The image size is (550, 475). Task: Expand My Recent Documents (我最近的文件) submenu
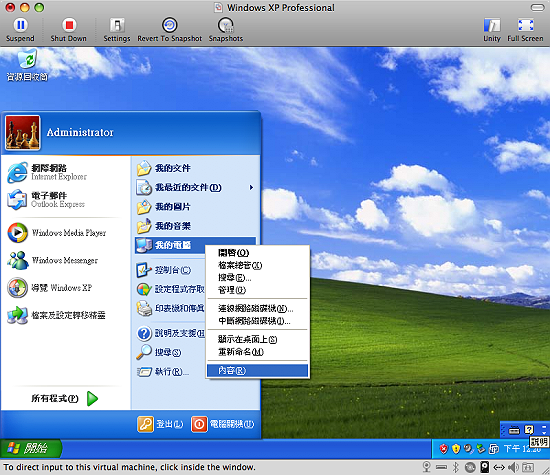[195, 188]
